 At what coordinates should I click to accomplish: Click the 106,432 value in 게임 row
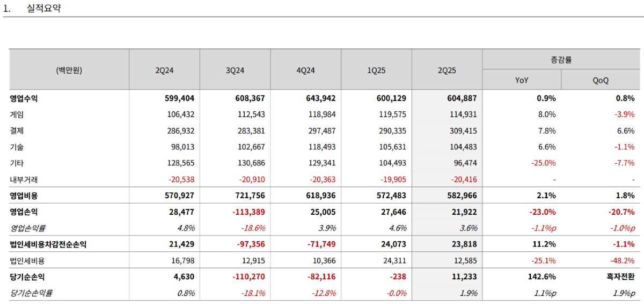point(181,114)
